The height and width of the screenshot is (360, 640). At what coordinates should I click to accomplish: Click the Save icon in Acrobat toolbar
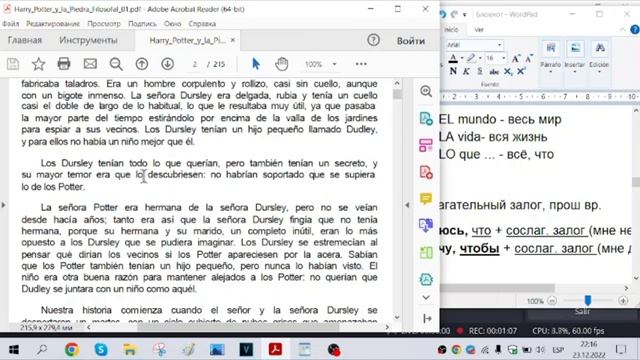click(x=13, y=64)
